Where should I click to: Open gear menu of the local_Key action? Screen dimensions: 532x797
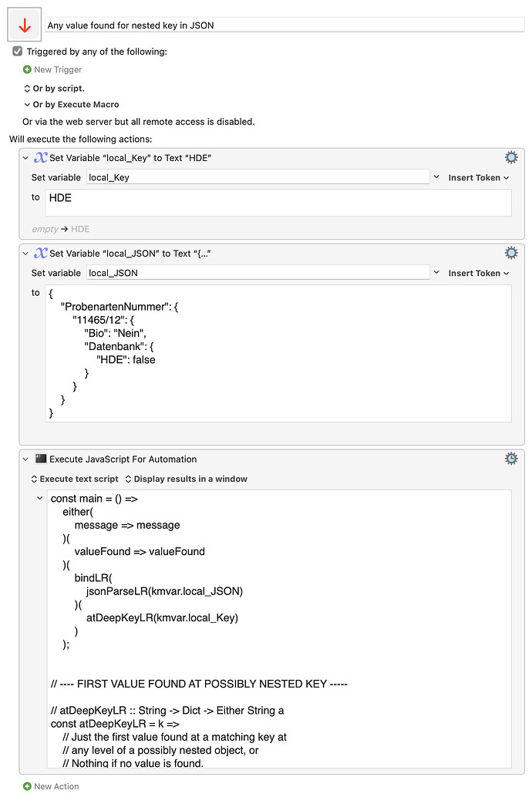click(511, 157)
